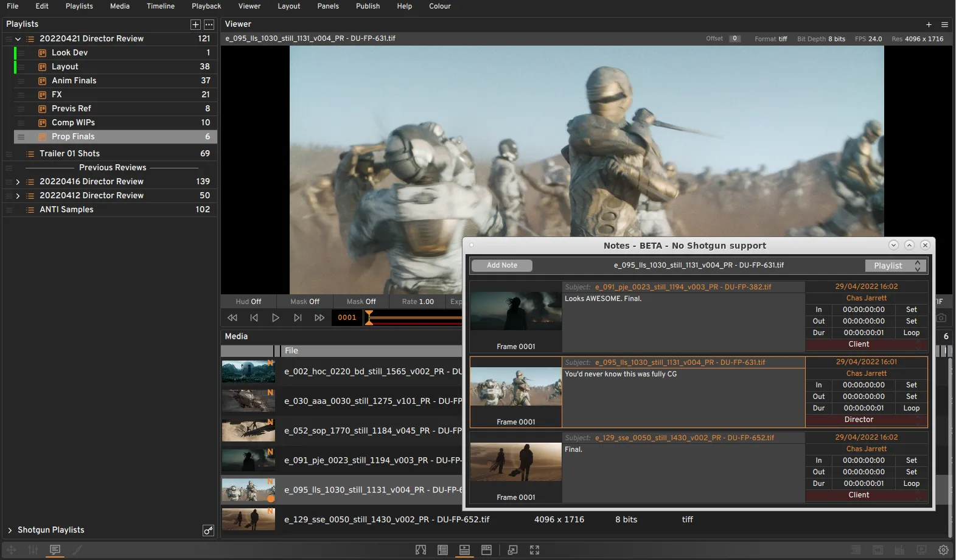Select the Anim Finals subset

pos(116,81)
